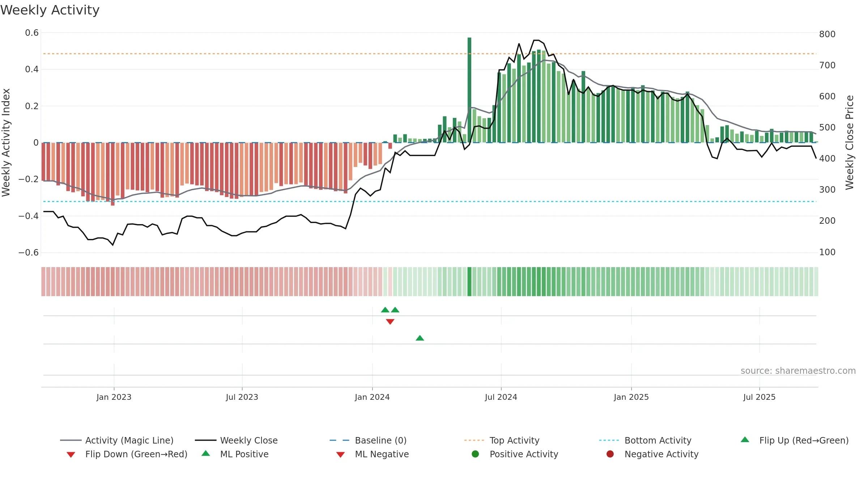Viewport: 868px width, 488px height.
Task: Click the Jan 2025 x-axis label
Action: coord(631,397)
